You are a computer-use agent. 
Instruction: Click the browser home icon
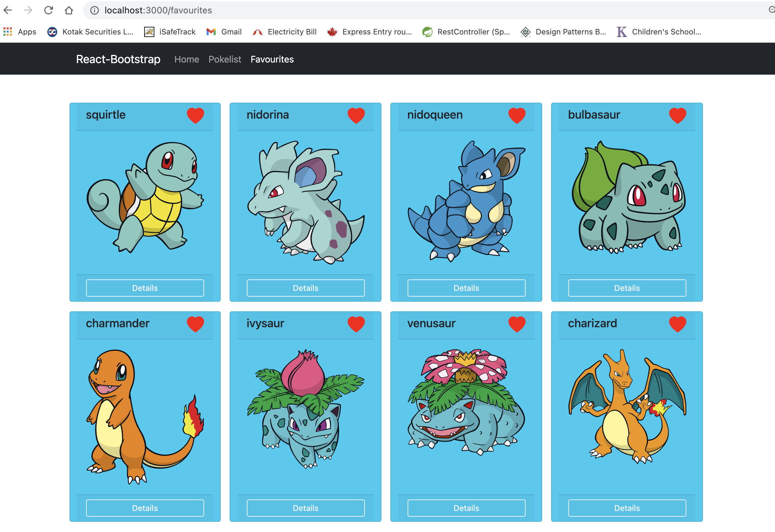(x=69, y=10)
